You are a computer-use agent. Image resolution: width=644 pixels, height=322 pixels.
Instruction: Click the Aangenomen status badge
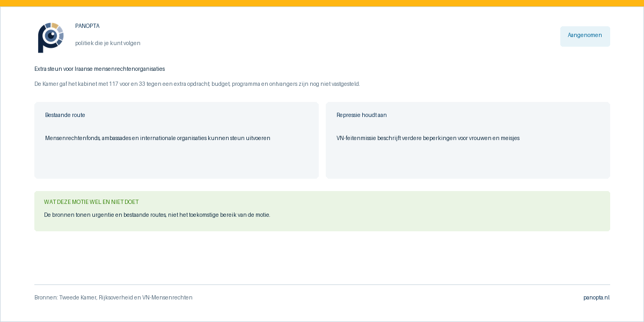pos(585,36)
